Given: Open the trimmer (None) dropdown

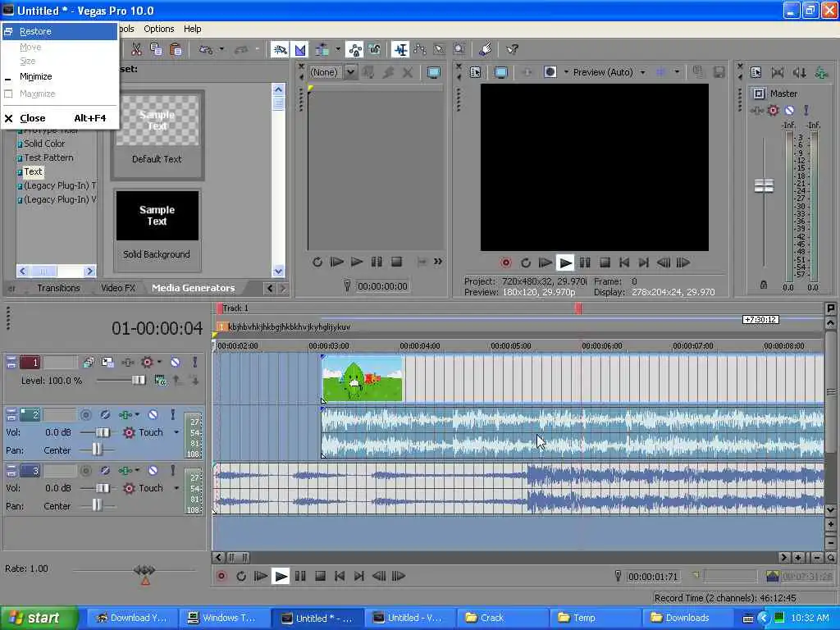Looking at the screenshot, I should point(350,72).
